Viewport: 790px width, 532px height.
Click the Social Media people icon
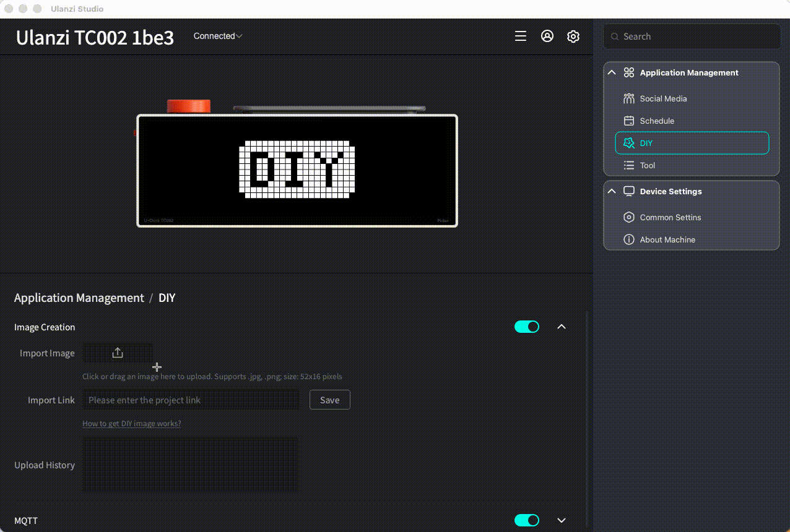[x=629, y=98]
